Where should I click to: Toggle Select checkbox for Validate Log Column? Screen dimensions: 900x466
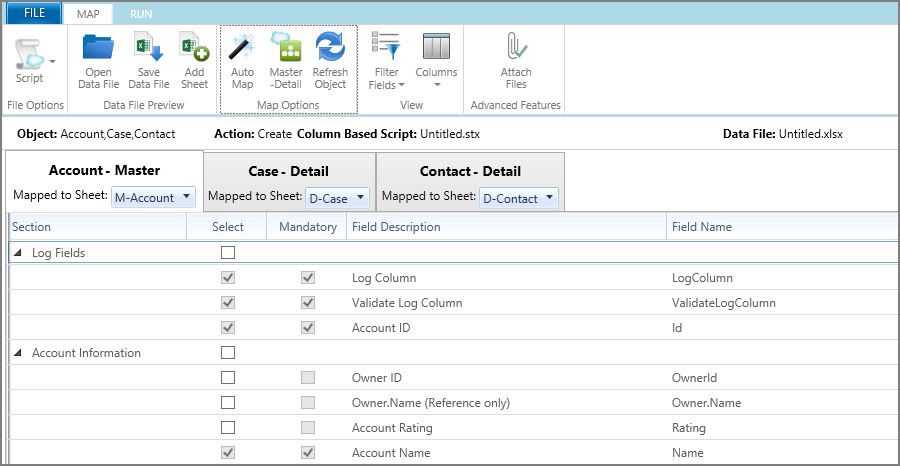click(228, 302)
